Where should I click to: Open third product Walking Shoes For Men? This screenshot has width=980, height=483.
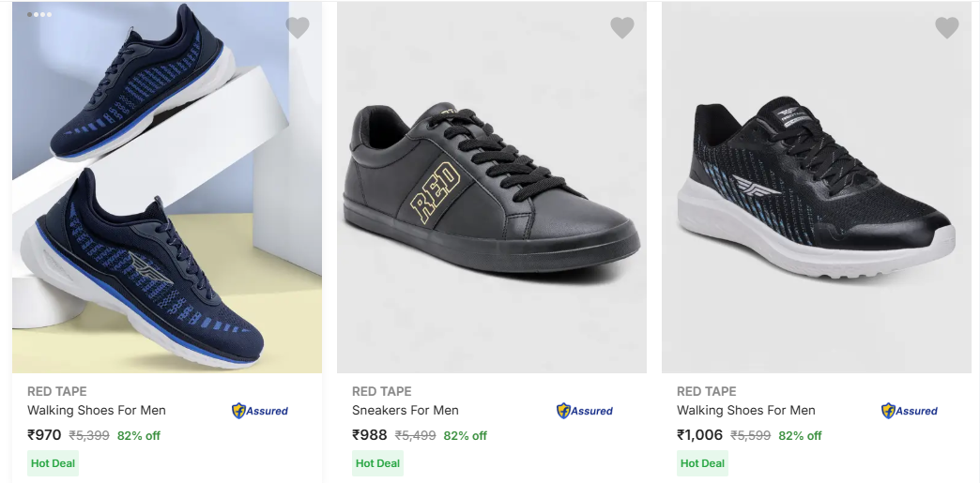point(746,410)
